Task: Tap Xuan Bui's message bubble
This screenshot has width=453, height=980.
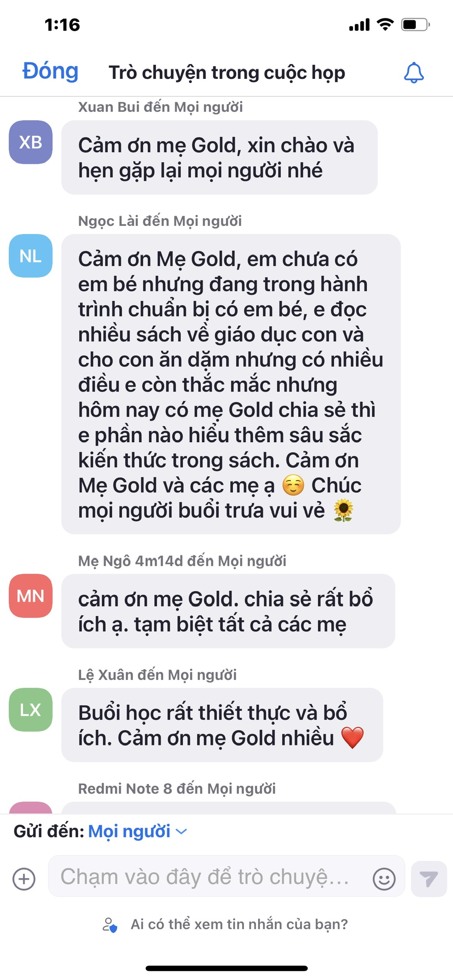Action: [x=219, y=157]
